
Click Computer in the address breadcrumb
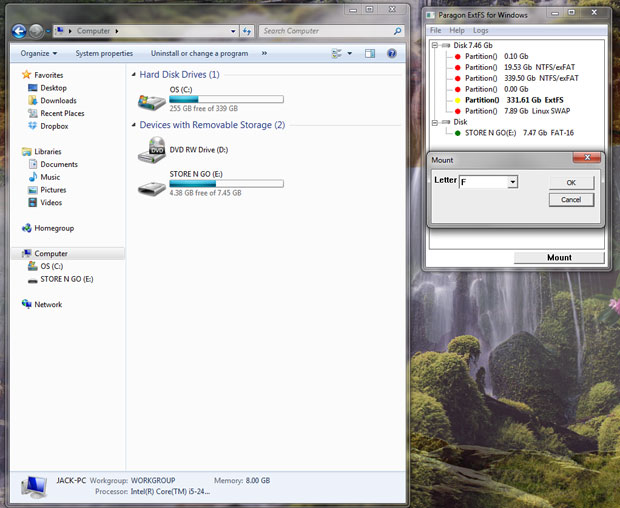pyautogui.click(x=93, y=31)
